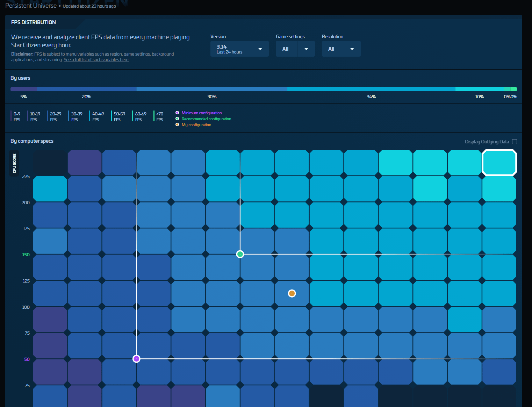The height and width of the screenshot is (407, 532).
Task: Click the 'Persistent Universe' heading text
Action: 31,6
